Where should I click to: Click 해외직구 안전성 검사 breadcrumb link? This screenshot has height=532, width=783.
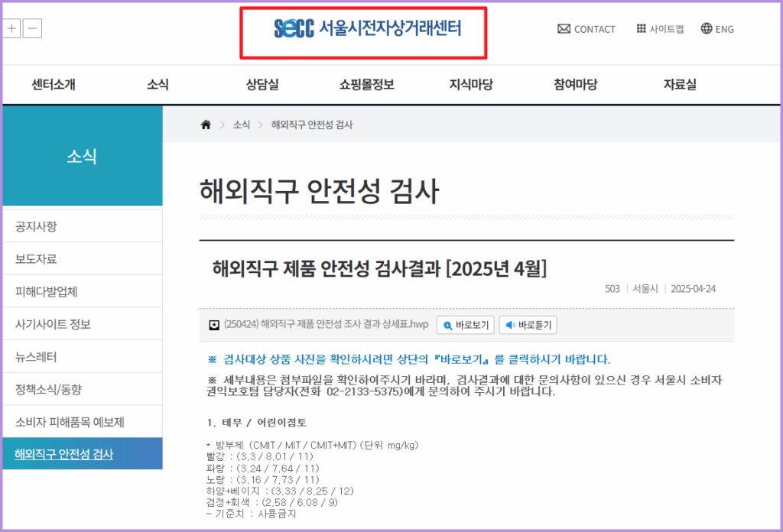tap(312, 125)
